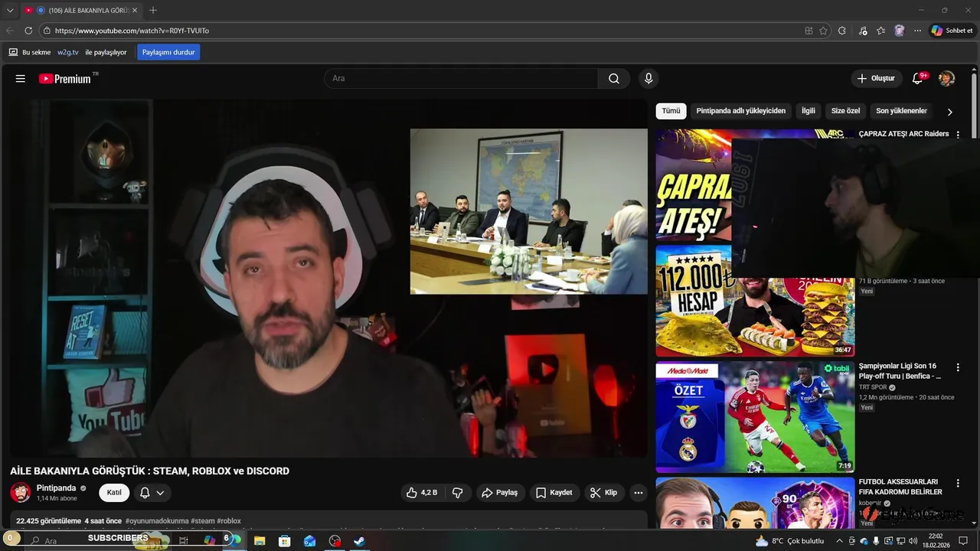The width and height of the screenshot is (980, 551).
Task: Open options for FUTBOL AKSESUARLARI video
Action: pyautogui.click(x=957, y=483)
